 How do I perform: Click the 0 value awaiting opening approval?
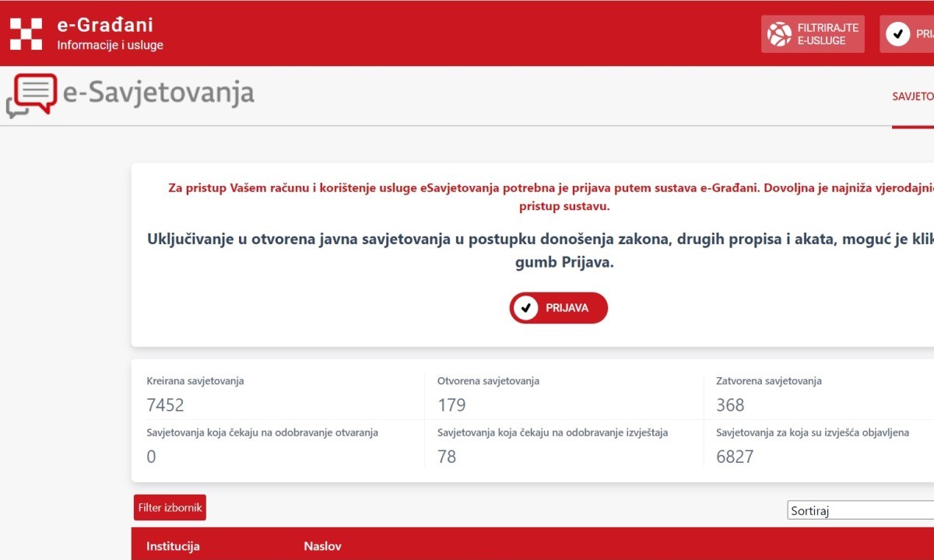coord(151,457)
